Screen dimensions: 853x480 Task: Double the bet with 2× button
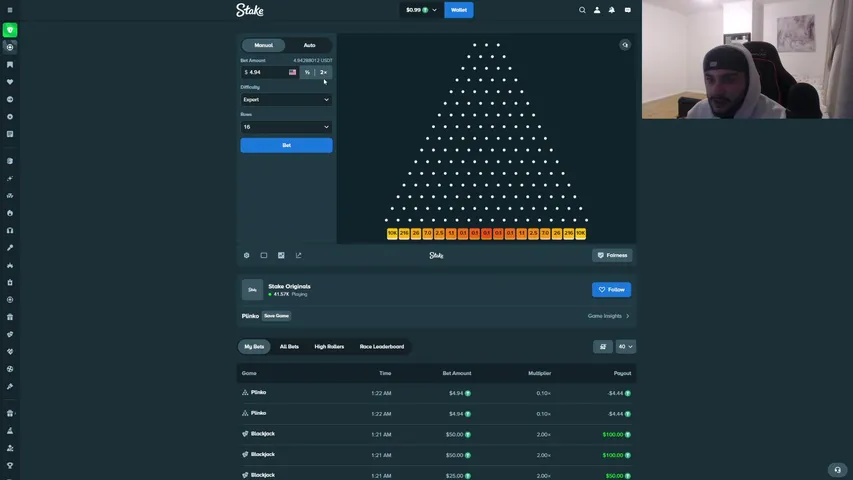pyautogui.click(x=324, y=72)
